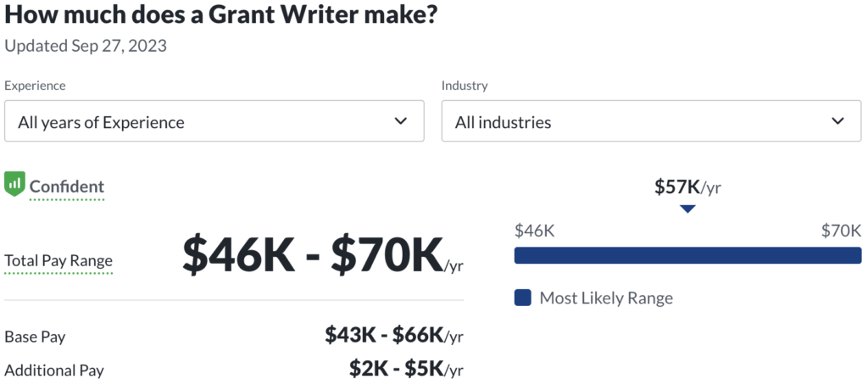Click the green Confident shield icon

tap(14, 184)
